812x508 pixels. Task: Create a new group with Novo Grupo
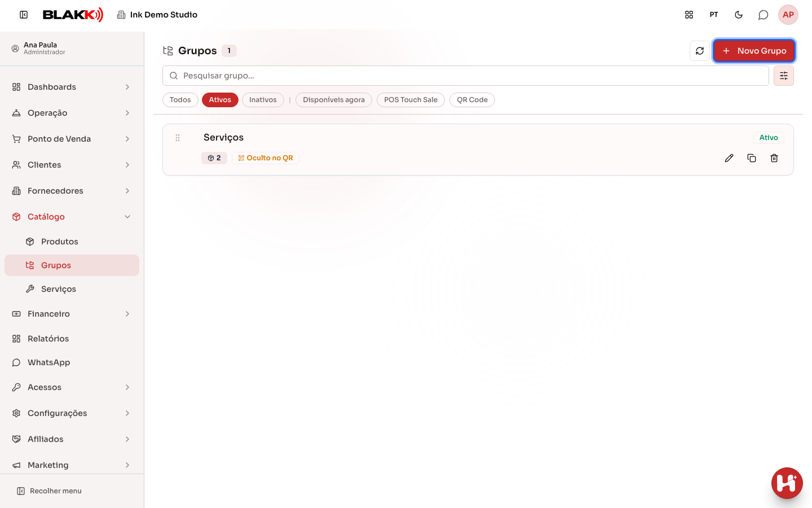(754, 51)
